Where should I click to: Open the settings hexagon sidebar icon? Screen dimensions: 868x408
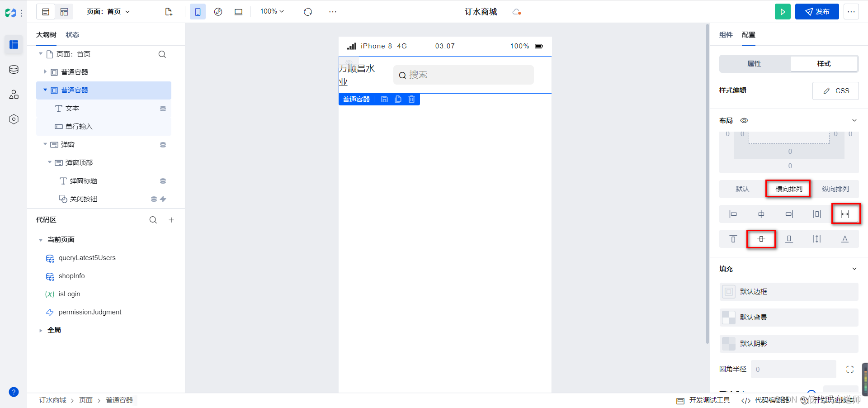tap(14, 119)
